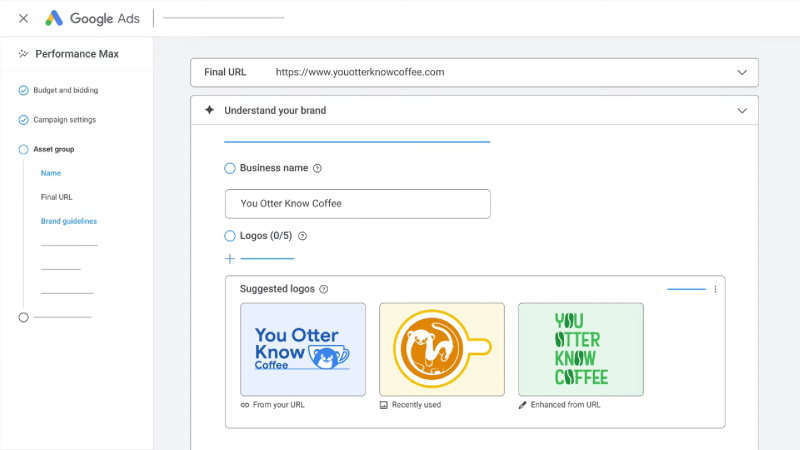Click the Logos help question icon
The width and height of the screenshot is (800, 450).
tap(302, 237)
